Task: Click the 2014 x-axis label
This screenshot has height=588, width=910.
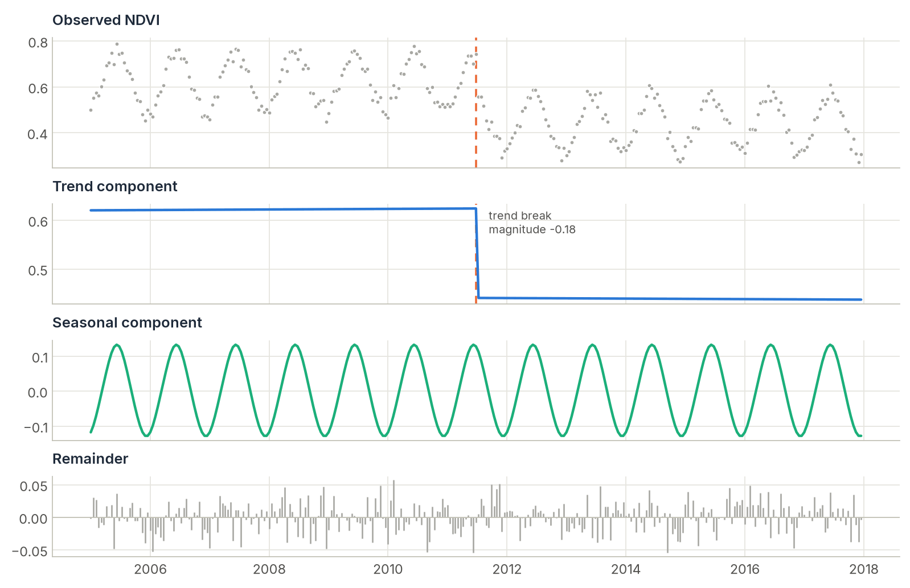Action: pos(626,569)
